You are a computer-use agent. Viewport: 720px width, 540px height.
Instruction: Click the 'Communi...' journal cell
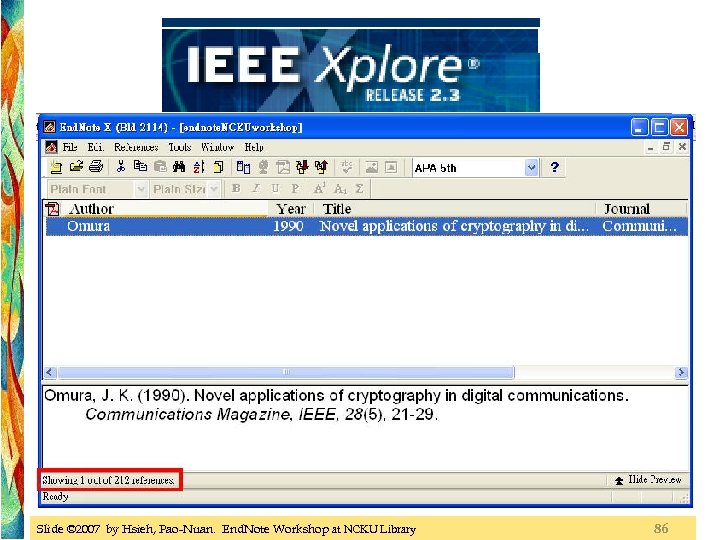click(x=639, y=226)
